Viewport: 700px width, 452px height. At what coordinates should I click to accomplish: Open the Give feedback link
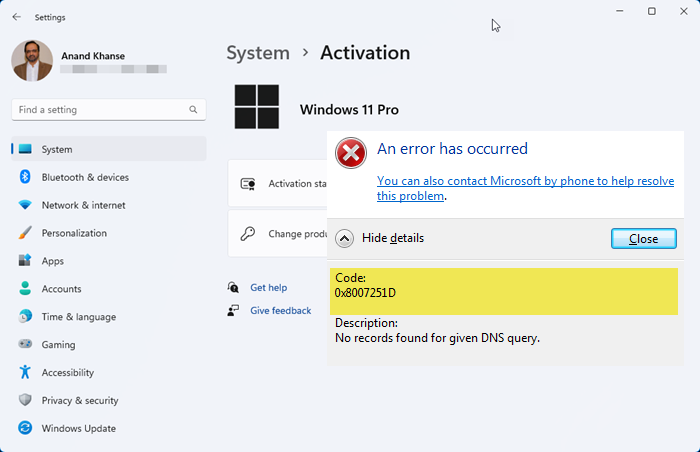[x=280, y=311]
